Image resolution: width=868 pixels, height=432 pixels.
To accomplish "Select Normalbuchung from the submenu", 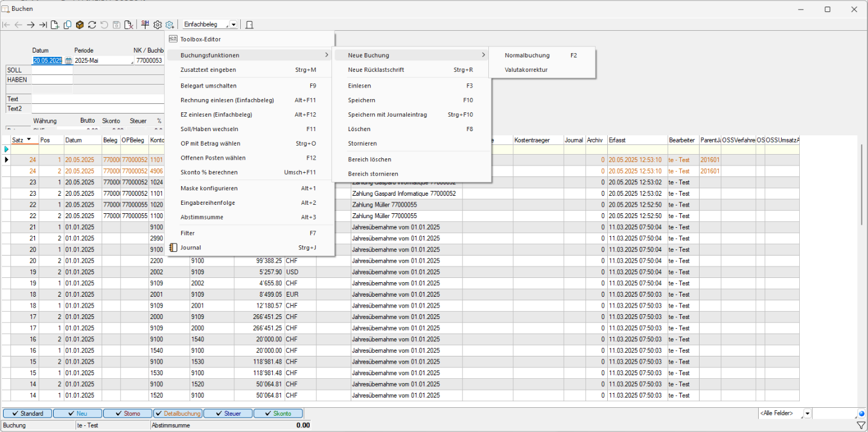I will click(527, 55).
